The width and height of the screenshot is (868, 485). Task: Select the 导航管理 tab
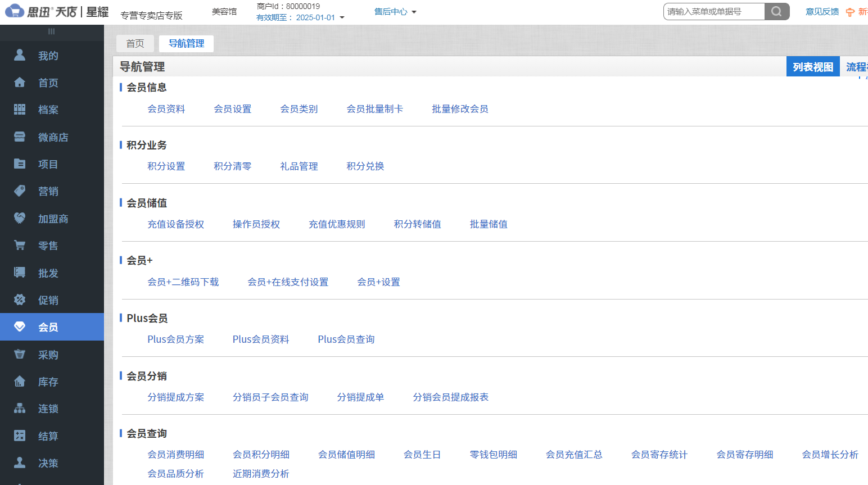pyautogui.click(x=186, y=43)
